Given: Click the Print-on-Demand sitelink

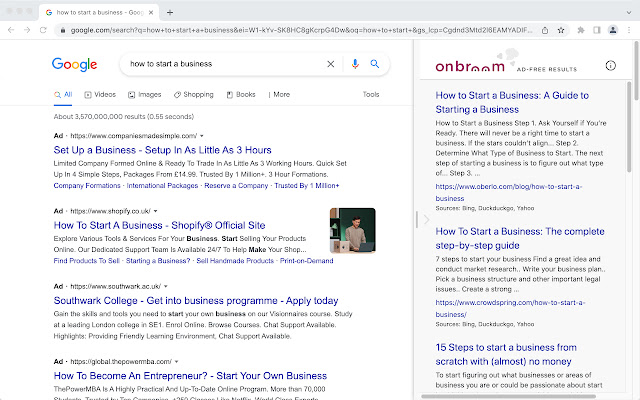Looking at the screenshot, I should point(307,261).
